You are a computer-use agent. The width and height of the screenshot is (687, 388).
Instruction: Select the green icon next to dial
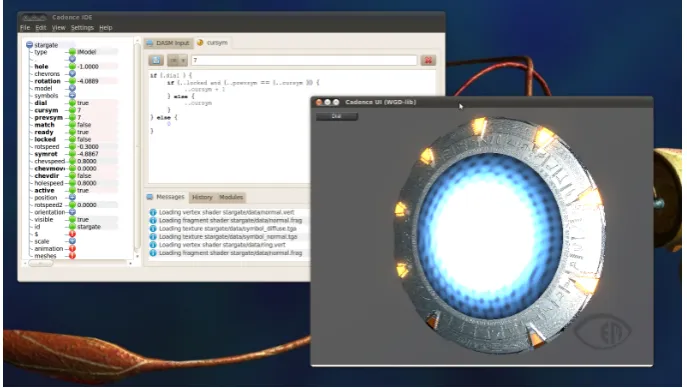(72, 103)
